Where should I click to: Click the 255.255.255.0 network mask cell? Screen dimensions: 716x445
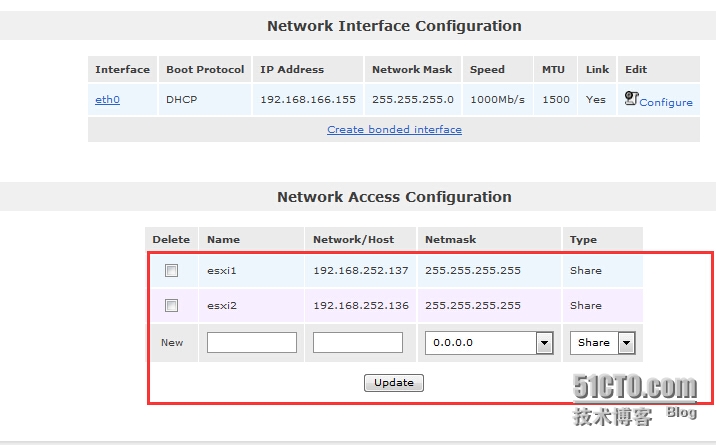coord(413,99)
